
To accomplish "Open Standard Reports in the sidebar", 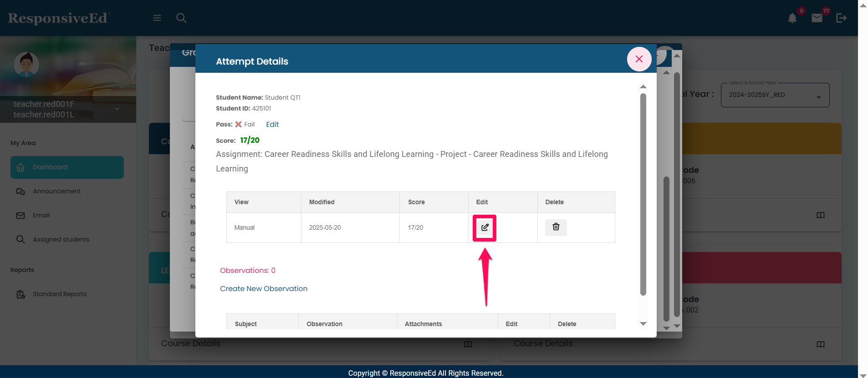I will click(60, 294).
